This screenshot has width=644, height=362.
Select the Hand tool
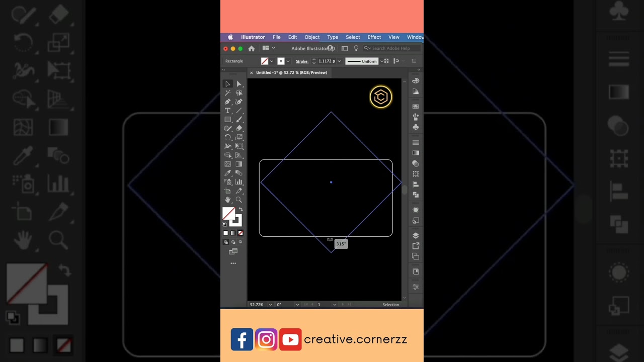[227, 200]
